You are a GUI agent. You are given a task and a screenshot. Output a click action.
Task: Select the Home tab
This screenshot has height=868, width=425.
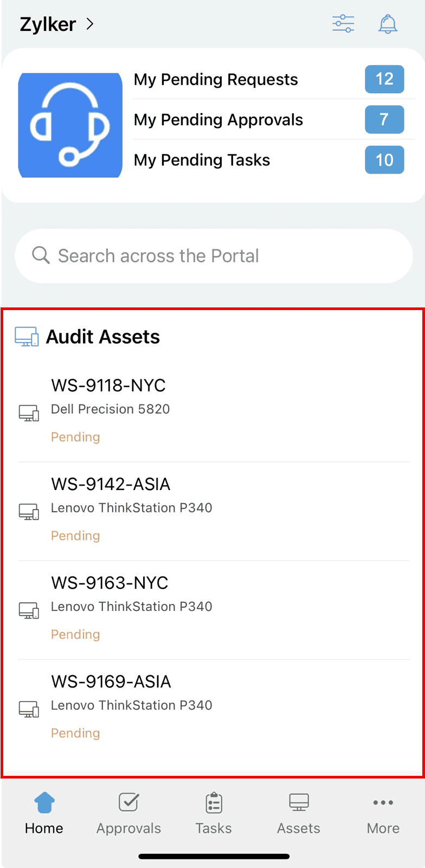click(44, 813)
